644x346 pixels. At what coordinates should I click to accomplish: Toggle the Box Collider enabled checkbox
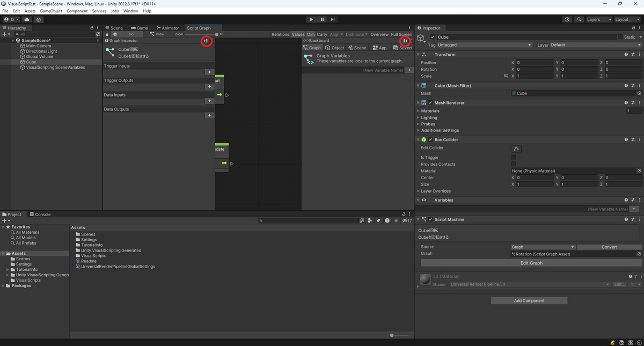click(x=430, y=139)
